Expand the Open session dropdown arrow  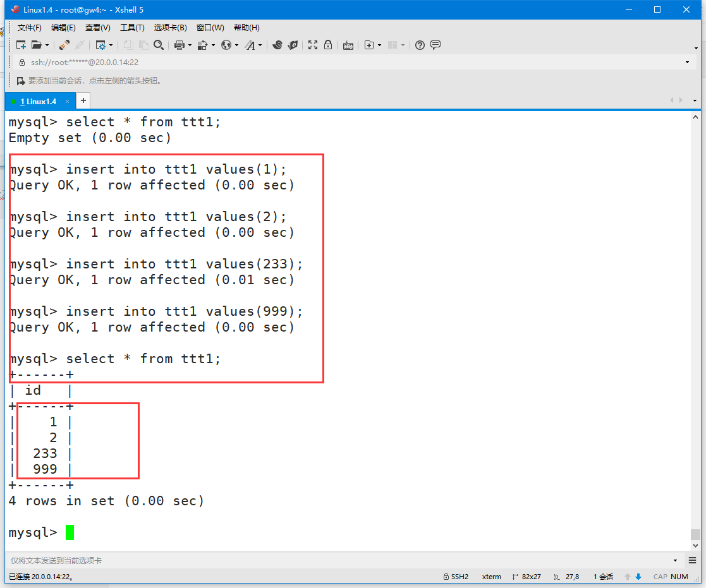pyautogui.click(x=47, y=45)
